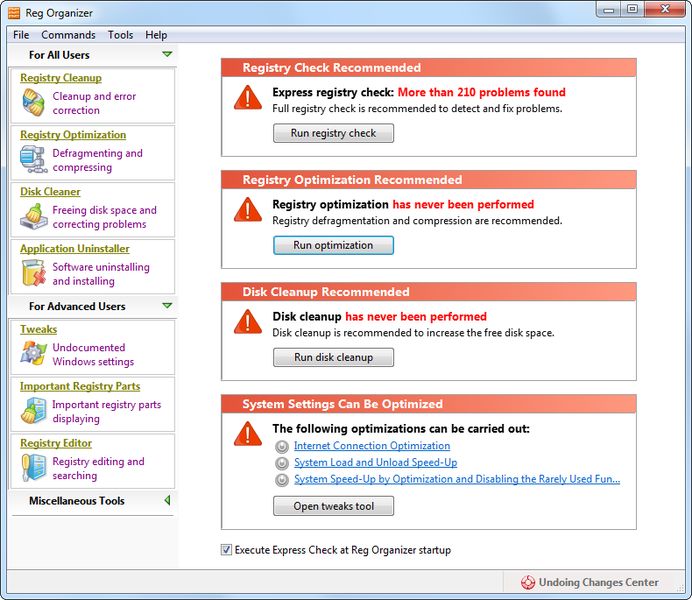Click bullet icon beside System Speed-Up by Optimization
Image resolution: width=692 pixels, height=600 pixels.
click(282, 480)
